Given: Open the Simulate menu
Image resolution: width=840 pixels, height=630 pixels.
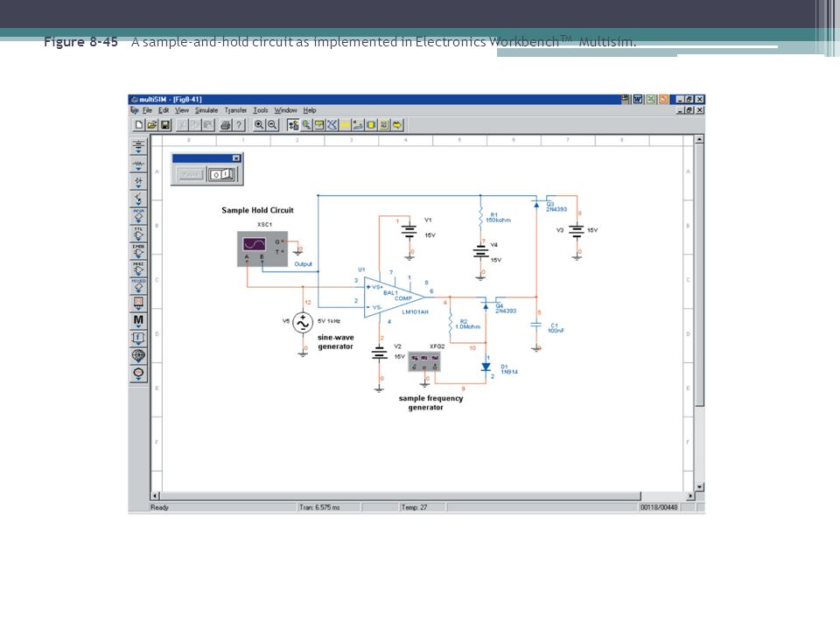Looking at the screenshot, I should point(206,110).
